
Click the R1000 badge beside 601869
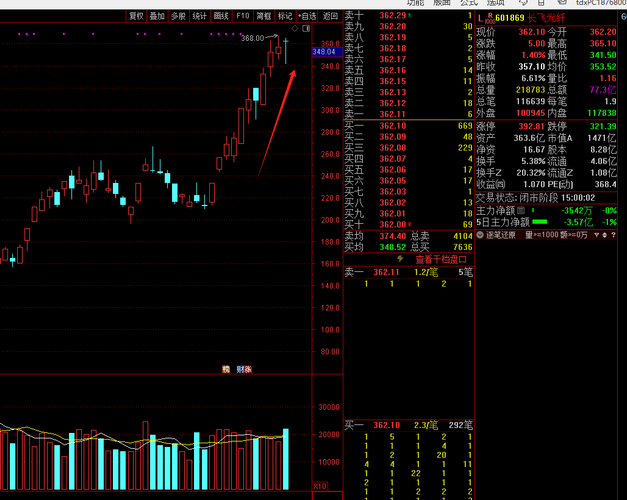tap(490, 18)
